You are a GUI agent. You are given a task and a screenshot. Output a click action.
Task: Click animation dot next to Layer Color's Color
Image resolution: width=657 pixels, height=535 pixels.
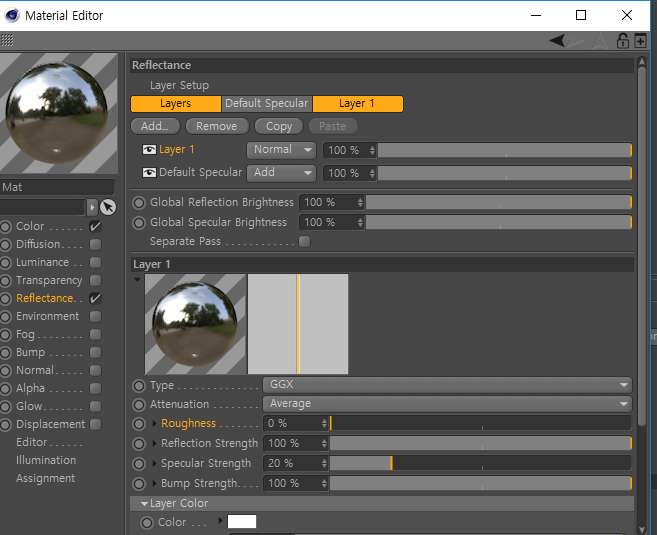pos(147,523)
